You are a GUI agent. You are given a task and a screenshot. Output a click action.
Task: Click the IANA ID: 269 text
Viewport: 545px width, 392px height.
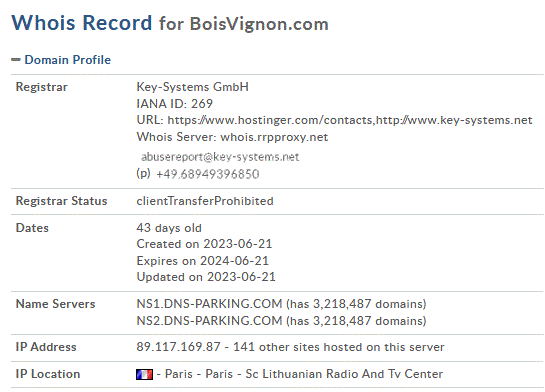click(x=174, y=104)
